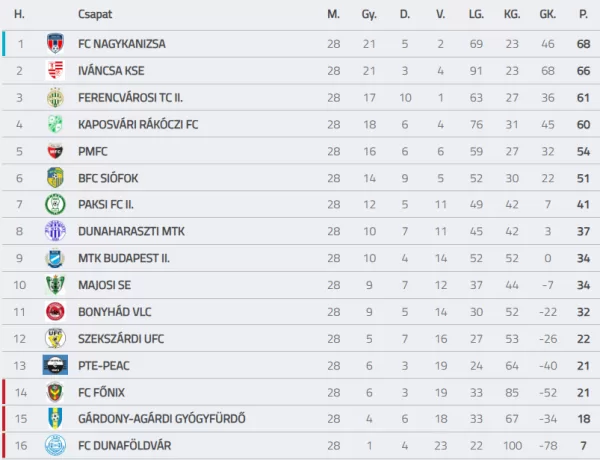This screenshot has width=600, height=460.
Task: Sort by the Csapat column header
Action: 95,14
